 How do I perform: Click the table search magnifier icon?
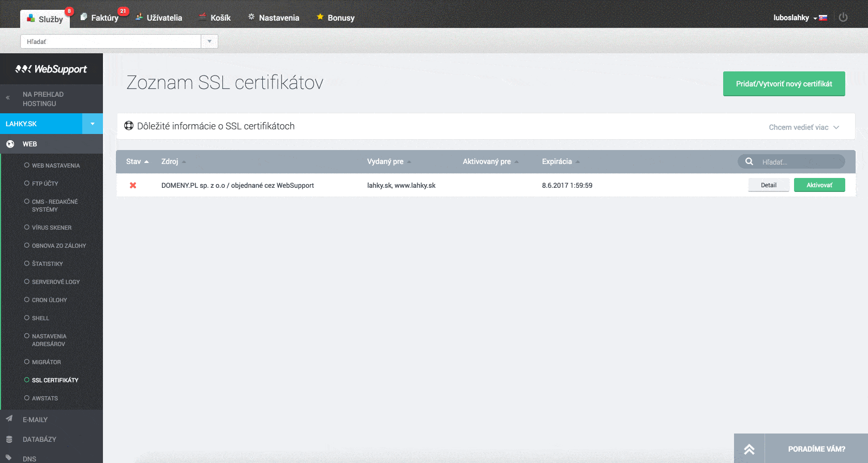(x=749, y=161)
